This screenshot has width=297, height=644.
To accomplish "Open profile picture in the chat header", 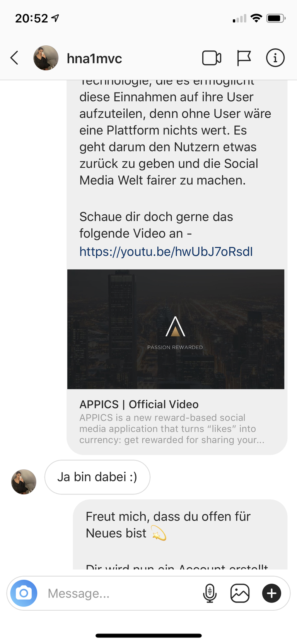I will (x=46, y=58).
